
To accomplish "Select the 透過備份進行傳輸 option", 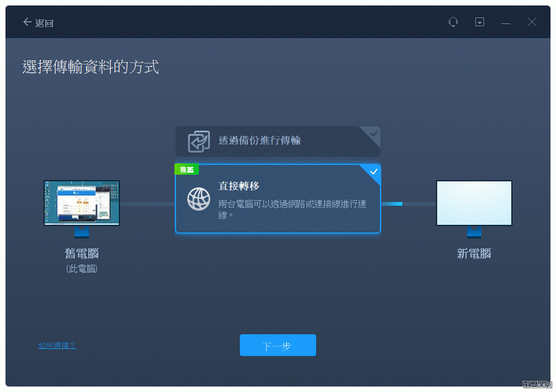I will (x=259, y=140).
